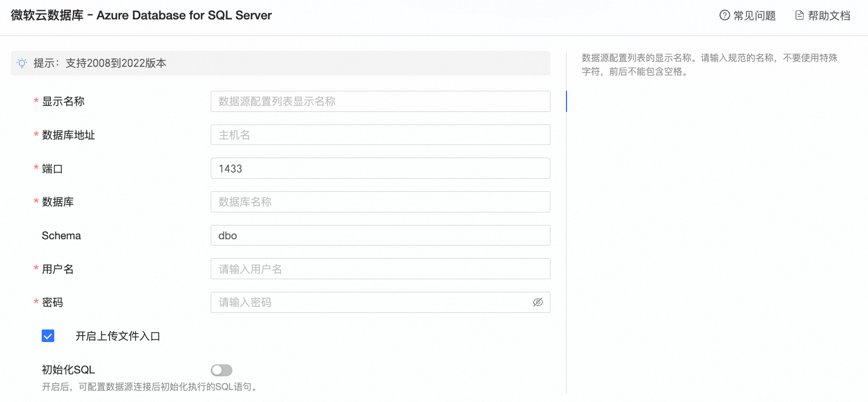Viewport: 868px width, 402px height.
Task: Click the 密码 field label
Action: (53, 303)
